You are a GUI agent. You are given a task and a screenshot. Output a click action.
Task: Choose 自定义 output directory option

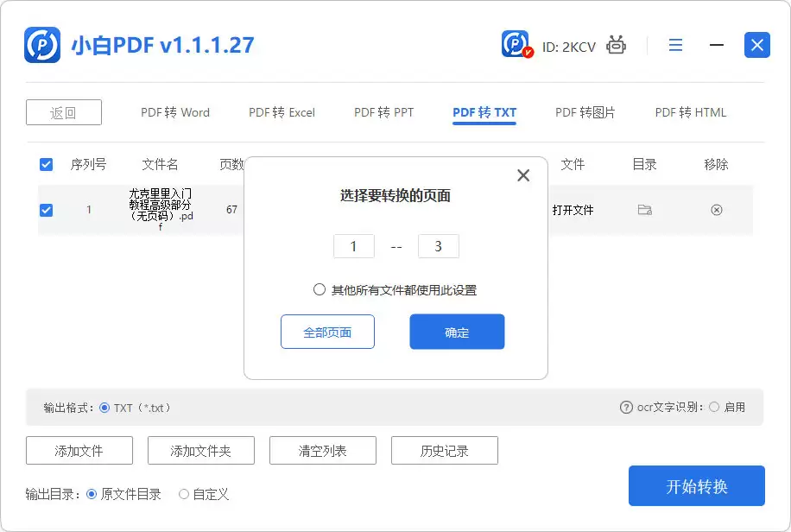pyautogui.click(x=183, y=494)
